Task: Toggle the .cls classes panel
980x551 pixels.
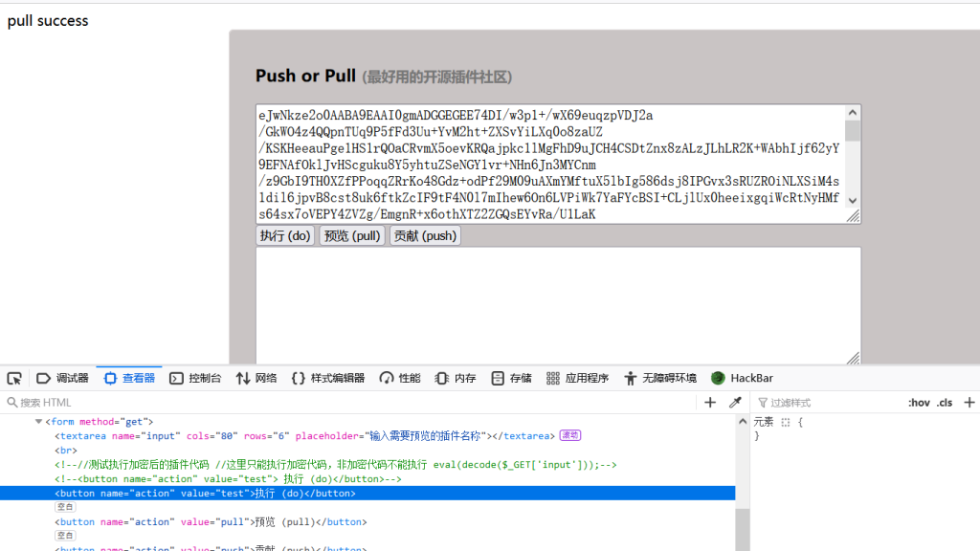Action: coord(945,403)
